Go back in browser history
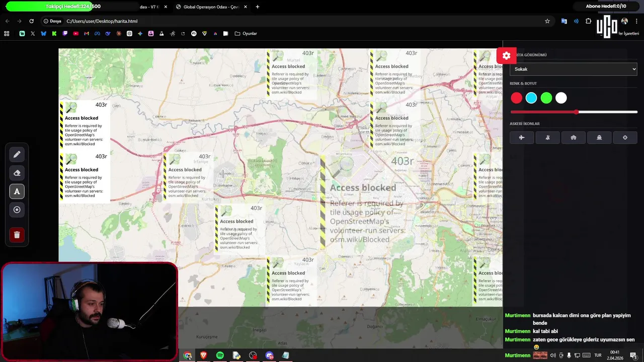Viewport: 644px width, 362px height. pos(7,21)
